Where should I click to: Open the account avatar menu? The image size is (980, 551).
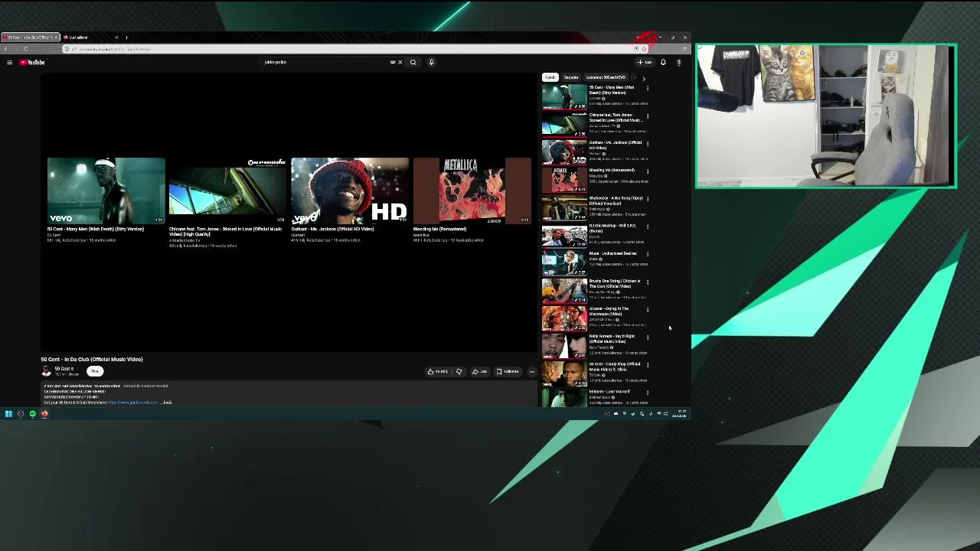678,63
